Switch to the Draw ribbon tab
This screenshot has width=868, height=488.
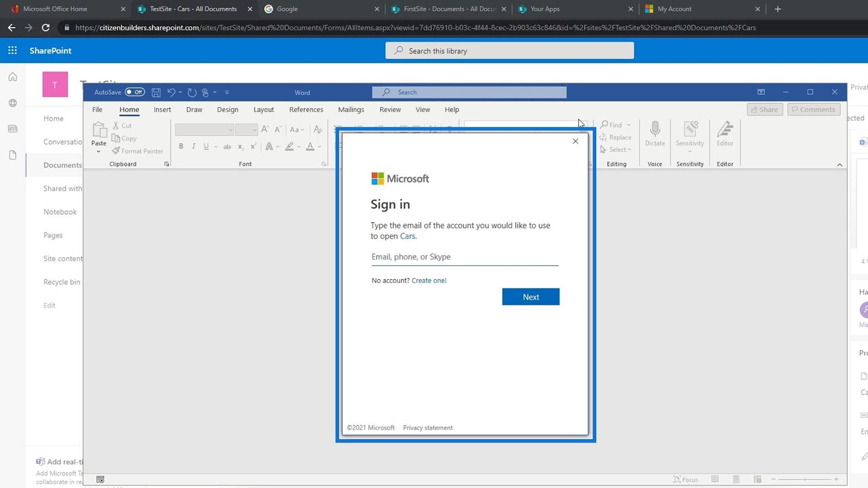click(194, 110)
